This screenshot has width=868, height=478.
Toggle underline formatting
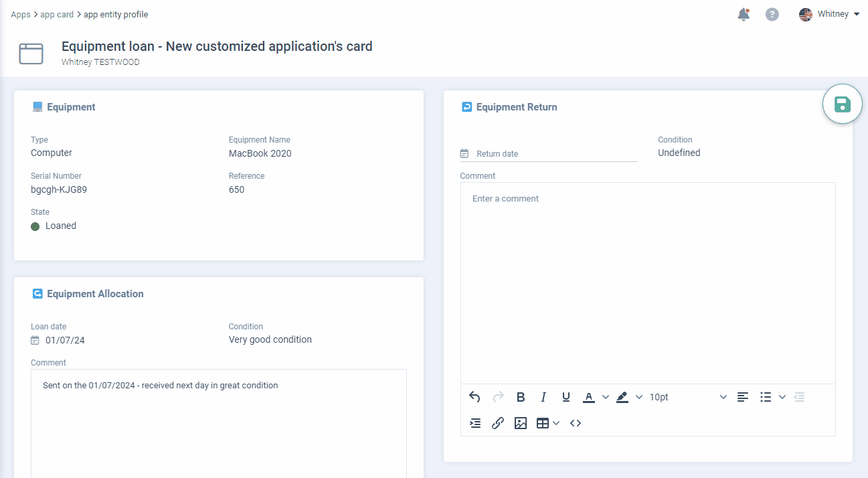pyautogui.click(x=566, y=397)
